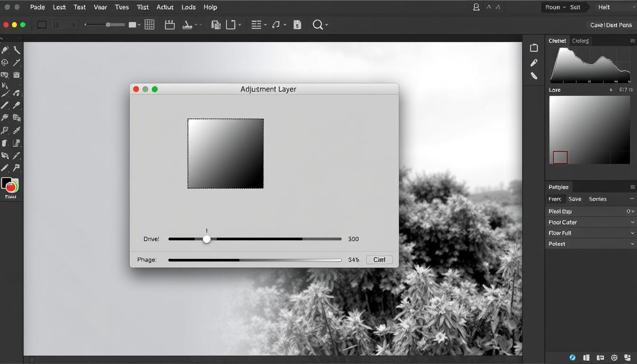637x364 pixels.
Task: Open the Vear menu
Action: pos(100,7)
